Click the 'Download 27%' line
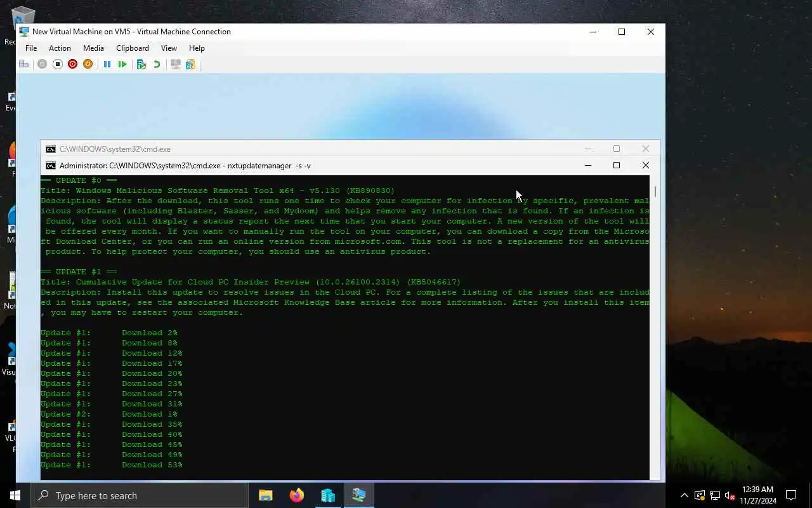The height and width of the screenshot is (508, 812). point(112,394)
